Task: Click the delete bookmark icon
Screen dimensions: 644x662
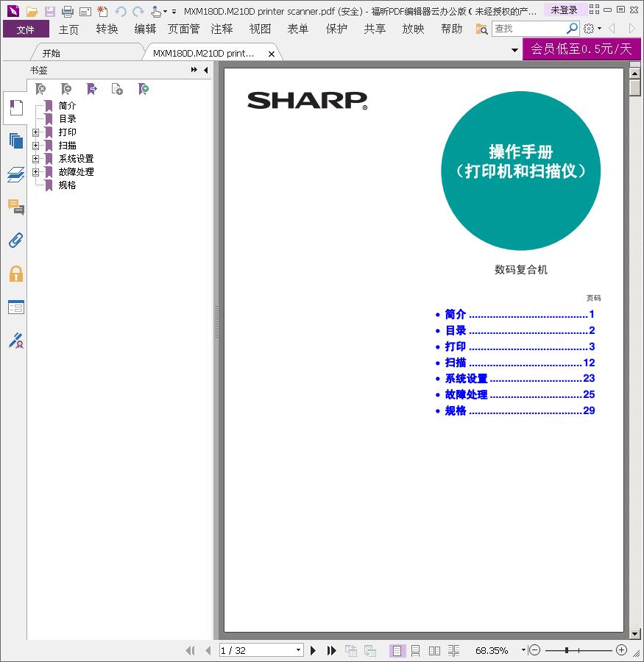Action: pos(40,89)
